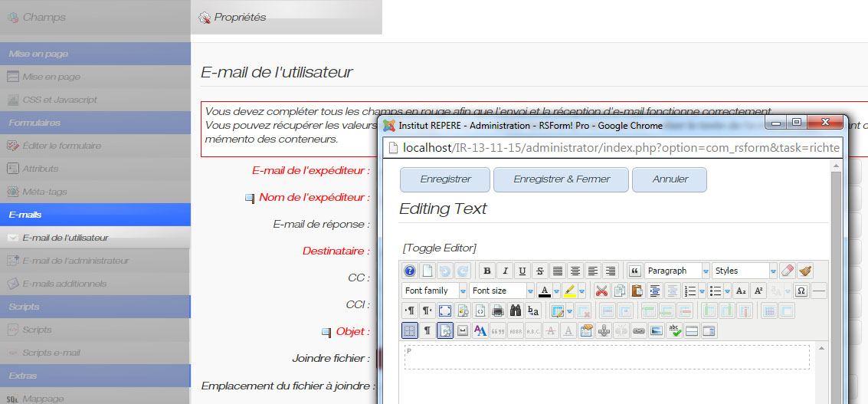Viewport: 868px width, 404px height.
Task: Toggle bold formatting in the editor
Action: click(486, 271)
